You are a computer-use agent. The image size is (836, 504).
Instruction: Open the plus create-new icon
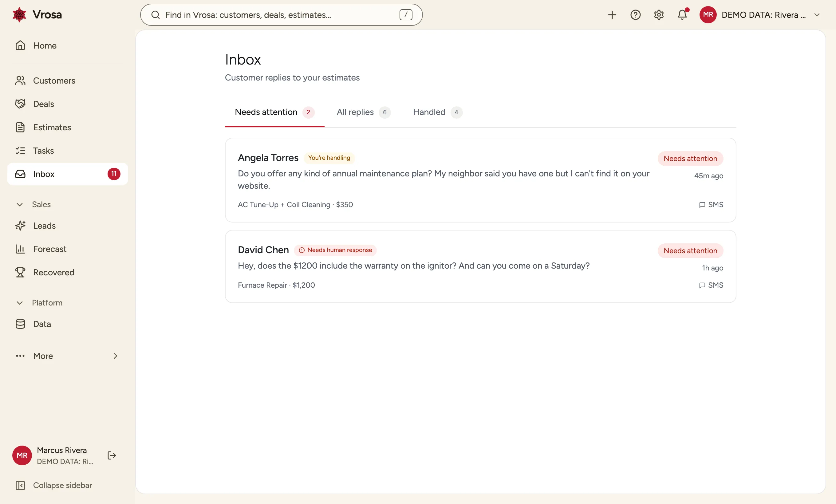point(612,14)
